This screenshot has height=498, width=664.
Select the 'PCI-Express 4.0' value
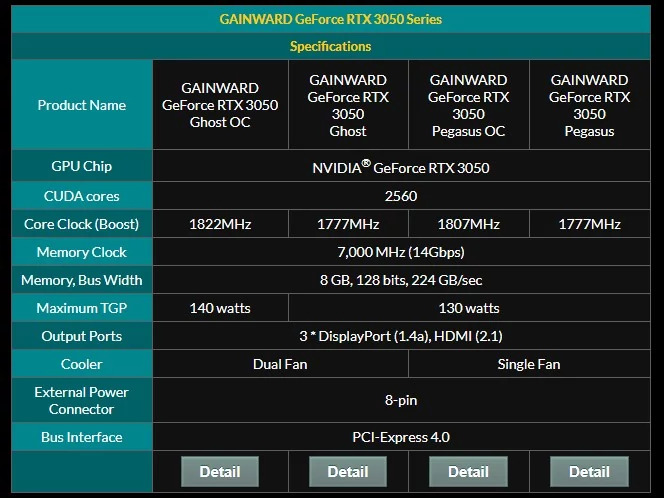(401, 437)
